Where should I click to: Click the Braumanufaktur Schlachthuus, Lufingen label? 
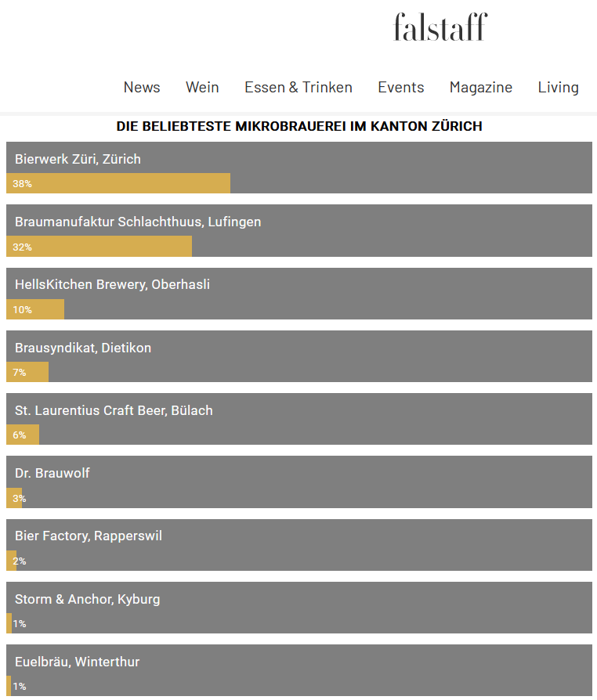coord(138,222)
